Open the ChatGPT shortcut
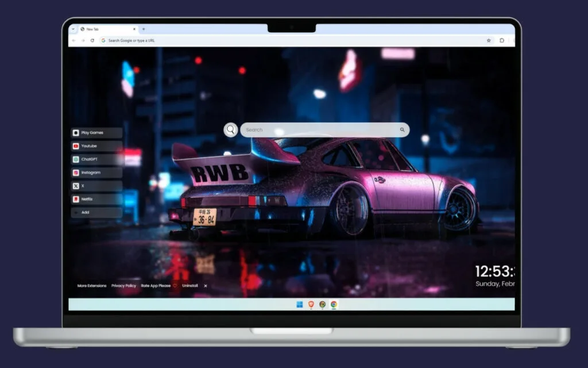Image resolution: width=588 pixels, height=368 pixels. point(96,159)
